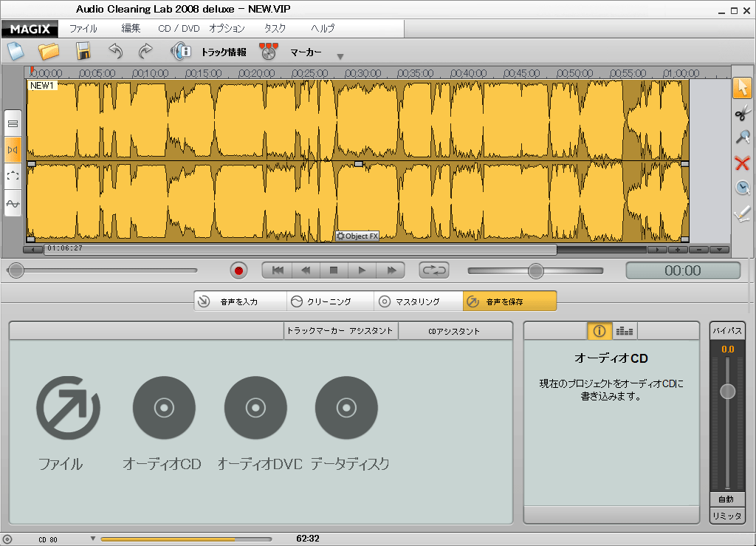Save the project with the floppy disk icon

83,51
